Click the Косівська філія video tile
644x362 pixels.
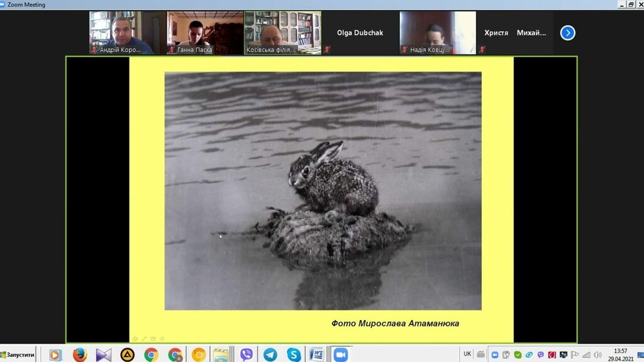(282, 32)
